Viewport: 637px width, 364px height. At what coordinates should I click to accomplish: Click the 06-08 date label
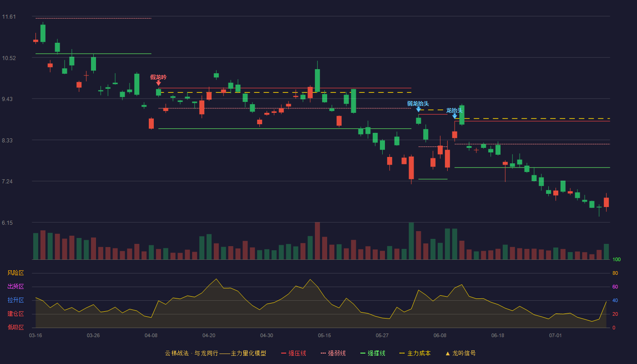pyautogui.click(x=440, y=335)
